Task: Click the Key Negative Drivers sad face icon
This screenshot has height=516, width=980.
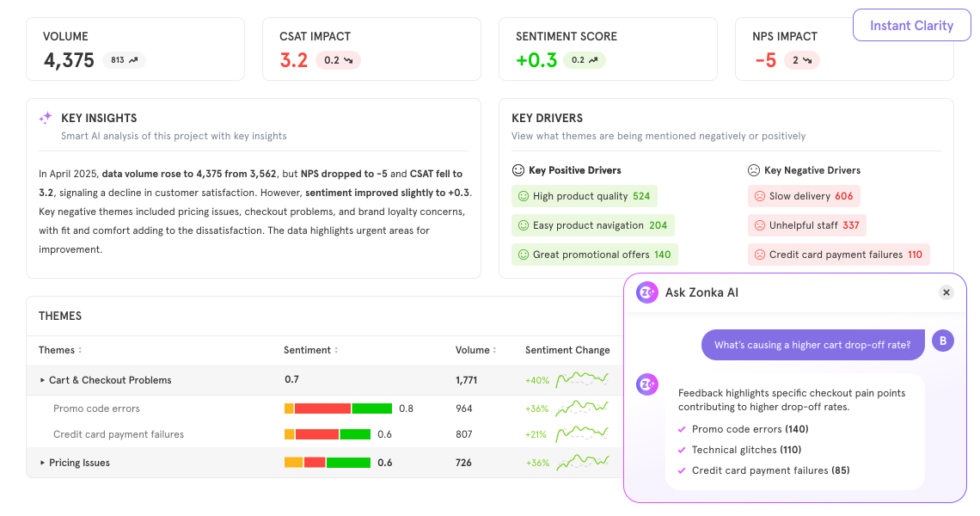Action: (754, 170)
